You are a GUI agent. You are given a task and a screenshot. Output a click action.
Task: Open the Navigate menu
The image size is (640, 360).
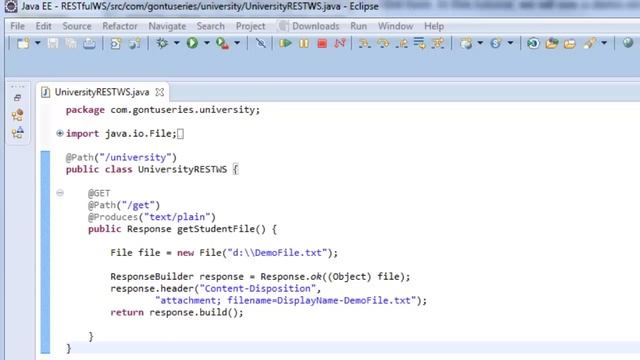point(167,26)
